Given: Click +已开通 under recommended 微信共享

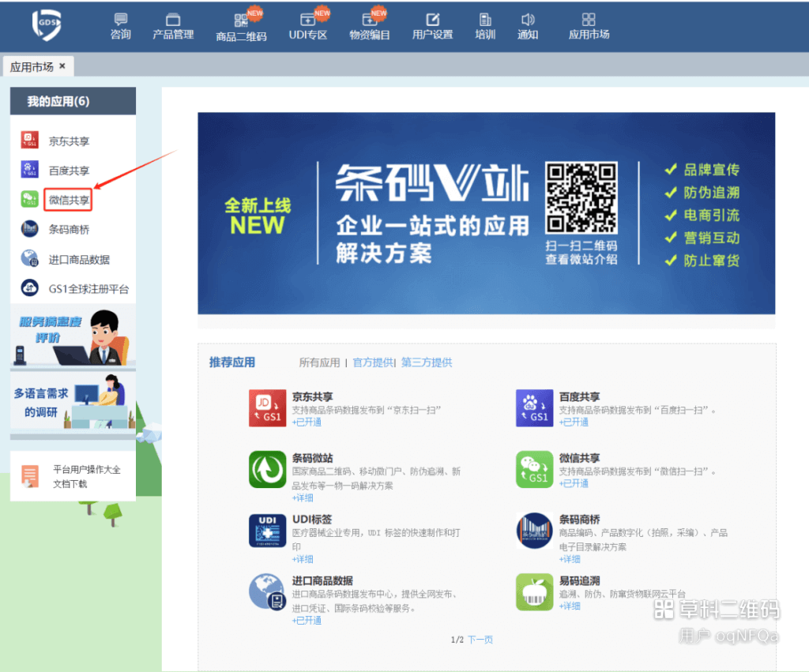Looking at the screenshot, I should (x=574, y=483).
